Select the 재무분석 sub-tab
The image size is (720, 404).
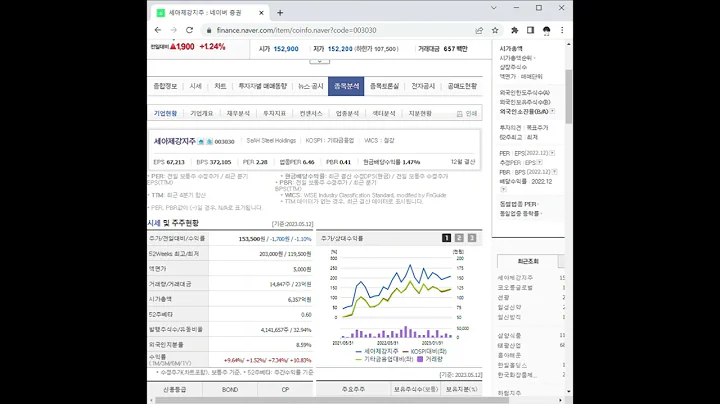[238, 113]
